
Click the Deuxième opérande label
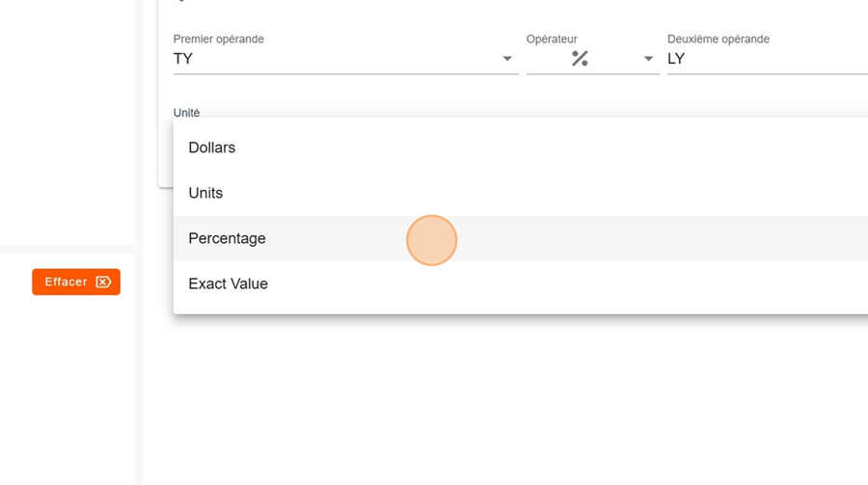(x=719, y=40)
